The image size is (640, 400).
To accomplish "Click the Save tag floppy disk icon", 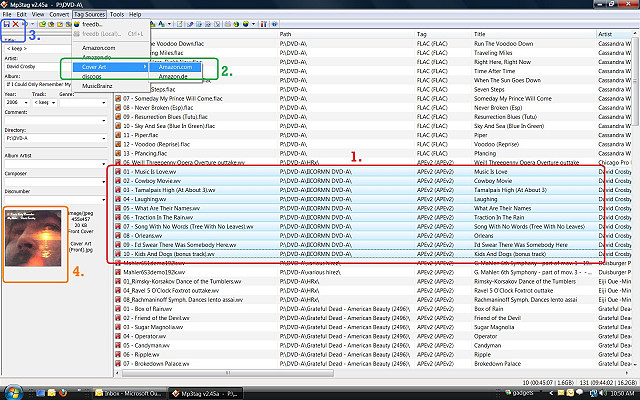I will [x=7, y=24].
